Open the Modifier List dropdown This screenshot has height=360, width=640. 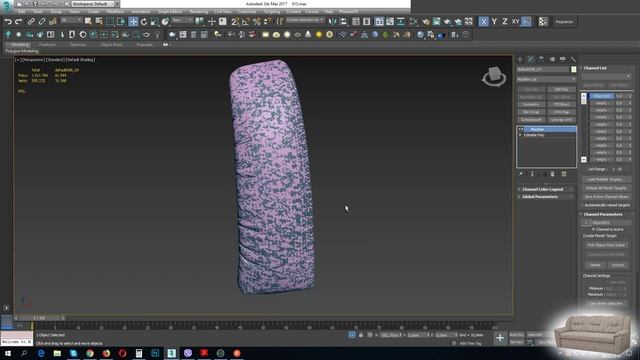[x=546, y=79]
